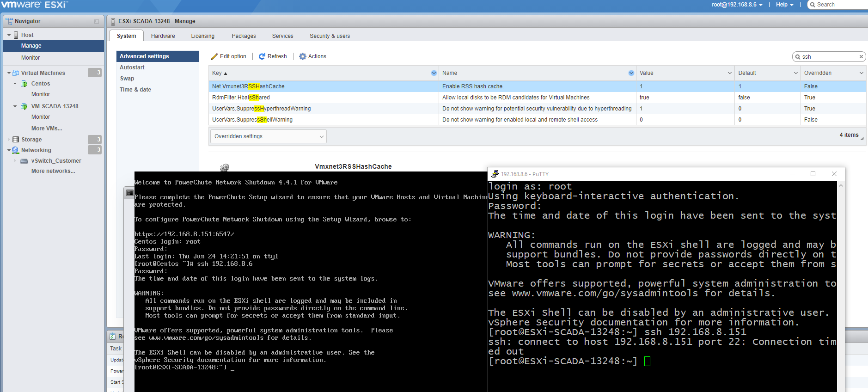Click the VM-SCADA-13248 VM icon
This screenshot has height=392, width=868.
coord(24,106)
